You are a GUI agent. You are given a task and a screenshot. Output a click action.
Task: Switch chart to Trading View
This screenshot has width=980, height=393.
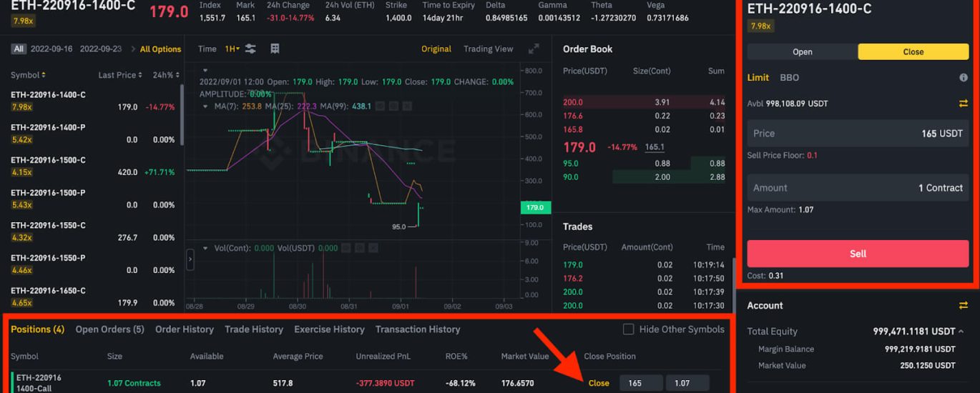click(x=489, y=49)
